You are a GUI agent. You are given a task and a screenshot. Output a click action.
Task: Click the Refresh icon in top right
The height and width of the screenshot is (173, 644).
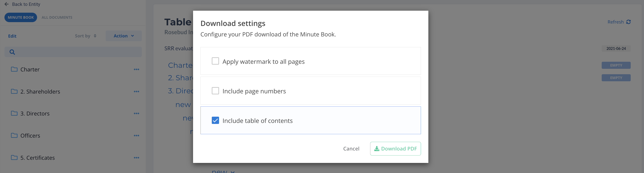click(628, 22)
